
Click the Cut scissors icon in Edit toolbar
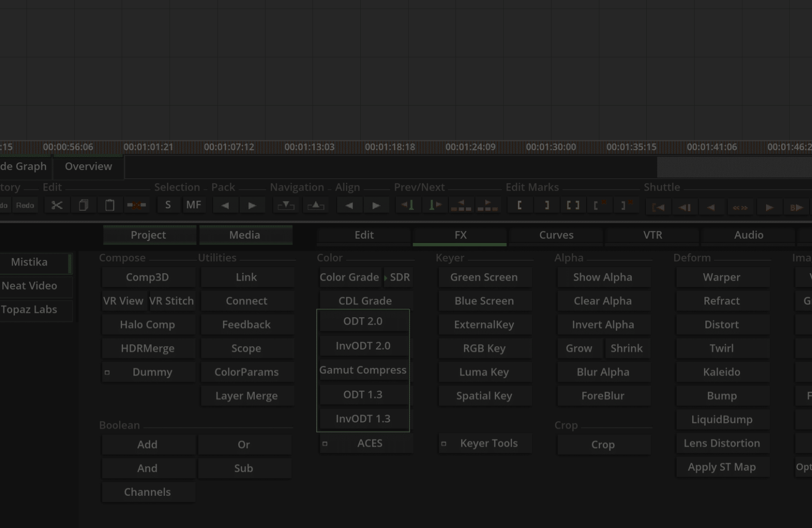[x=57, y=205]
